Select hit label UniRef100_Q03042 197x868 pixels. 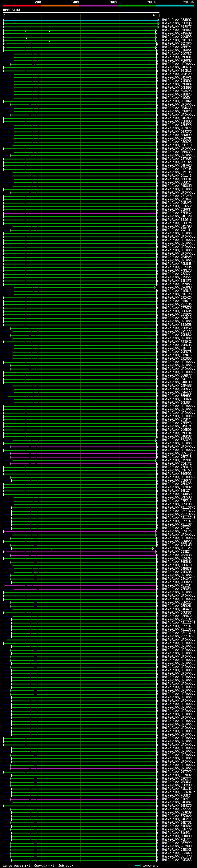pos(176,101)
